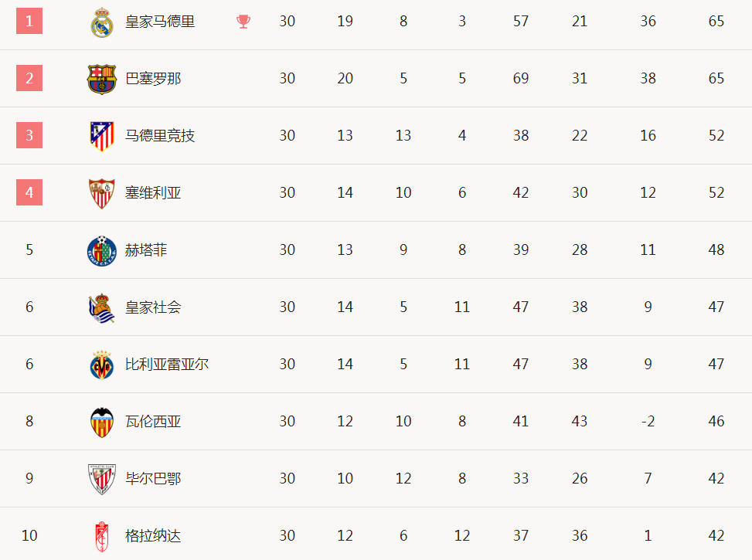Open the 赫塔菲 team page
The image size is (752, 560).
coord(146,249)
